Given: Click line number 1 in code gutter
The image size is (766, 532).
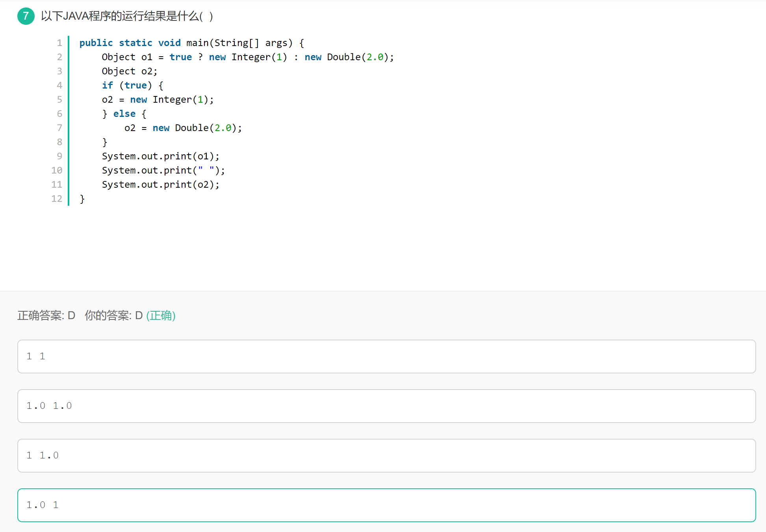Looking at the screenshot, I should point(59,43).
